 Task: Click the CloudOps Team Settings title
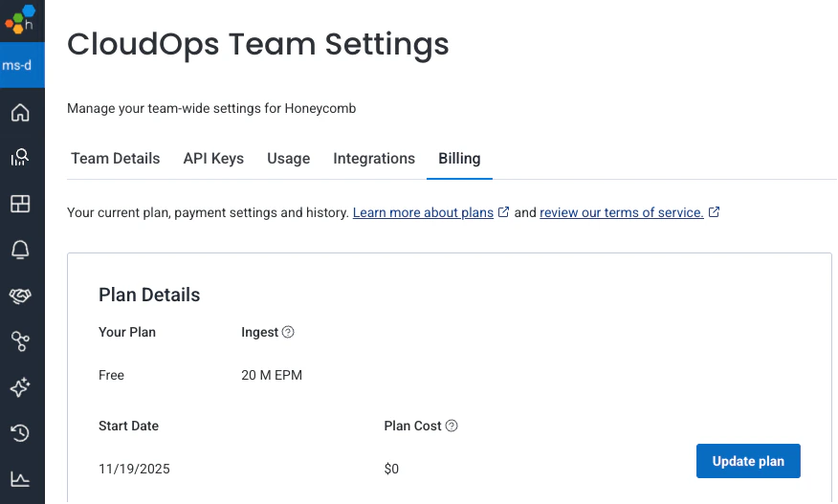258,44
